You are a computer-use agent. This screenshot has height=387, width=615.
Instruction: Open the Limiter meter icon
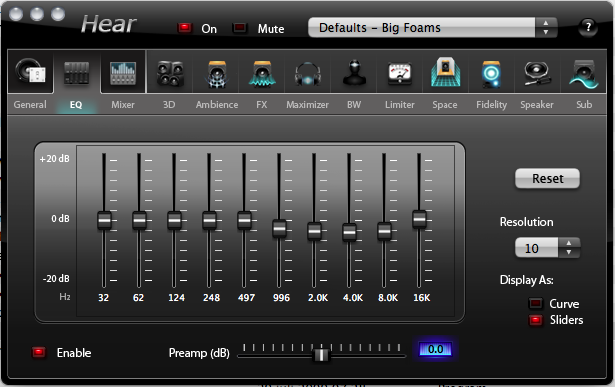[399, 74]
